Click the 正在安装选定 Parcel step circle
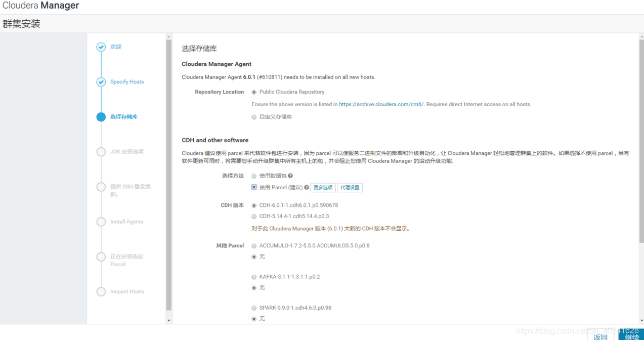644x340 pixels. [101, 257]
